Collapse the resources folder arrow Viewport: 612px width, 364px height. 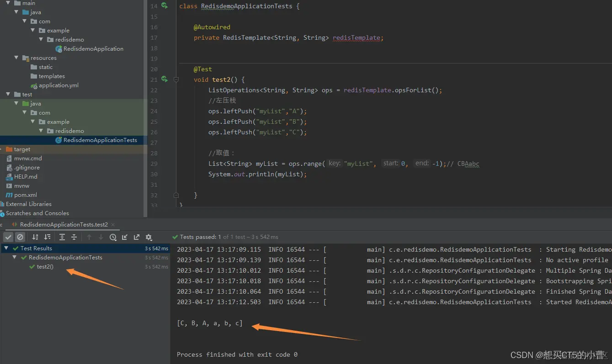[x=16, y=58]
